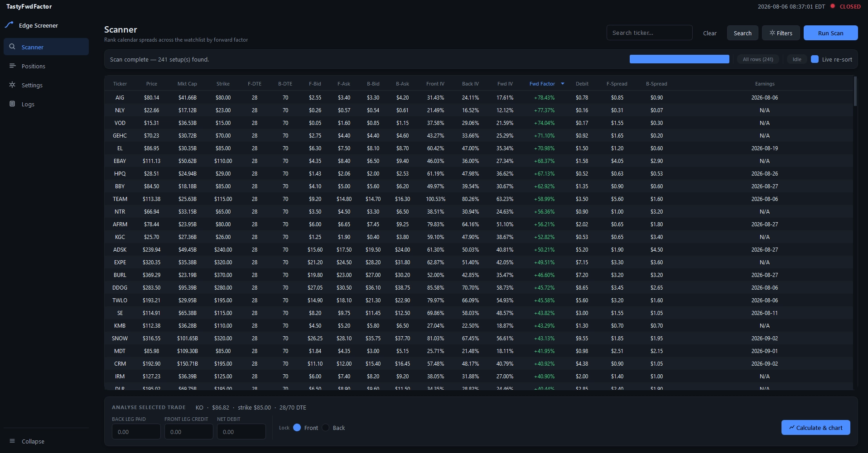The height and width of the screenshot is (453, 868).
Task: Click the Settings gear icon in sidebar
Action: (x=12, y=85)
